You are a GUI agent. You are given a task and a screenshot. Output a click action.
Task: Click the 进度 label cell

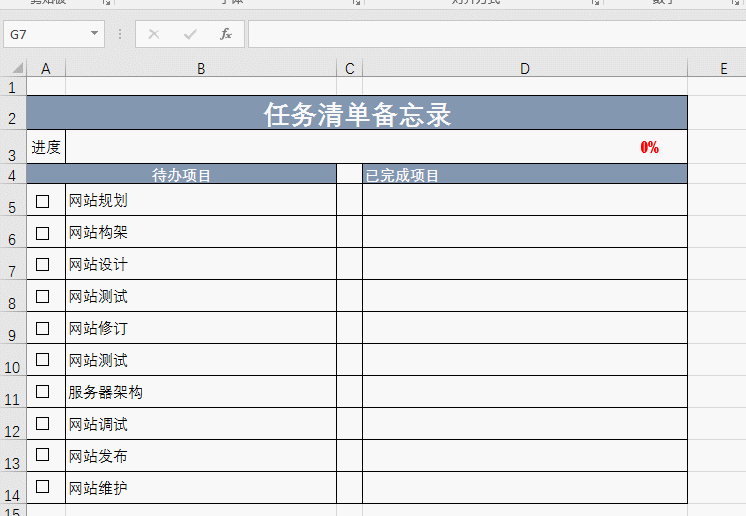46,147
